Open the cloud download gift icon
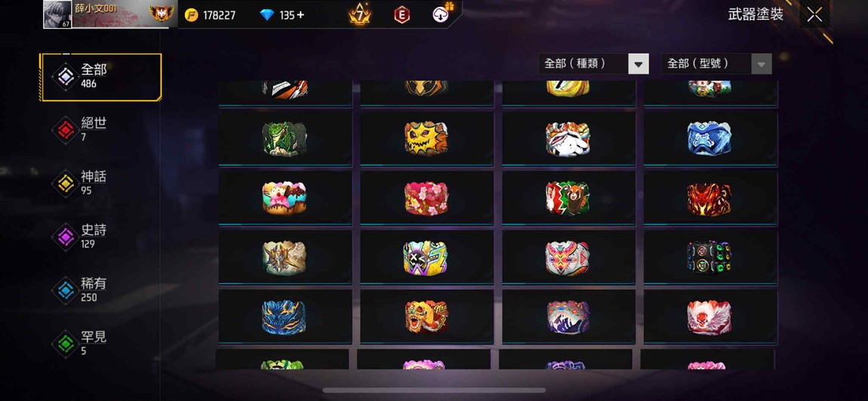 coord(442,14)
